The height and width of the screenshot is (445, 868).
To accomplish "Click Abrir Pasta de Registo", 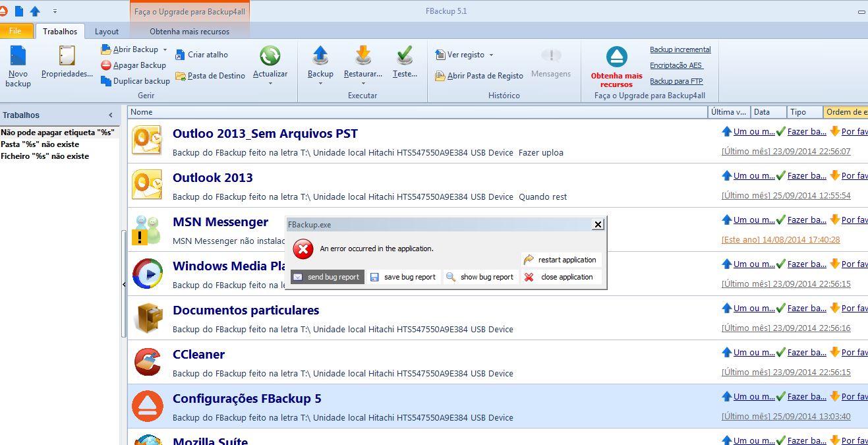I will 479,76.
